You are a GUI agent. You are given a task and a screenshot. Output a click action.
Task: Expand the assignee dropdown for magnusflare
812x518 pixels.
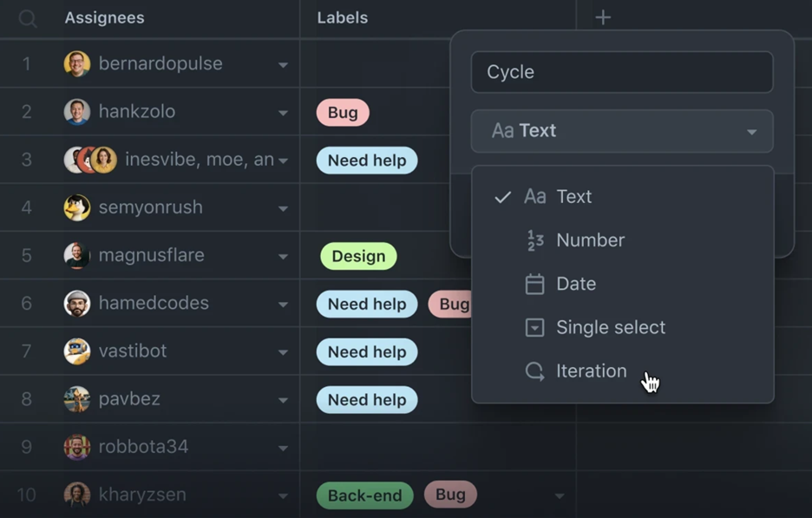(x=283, y=257)
